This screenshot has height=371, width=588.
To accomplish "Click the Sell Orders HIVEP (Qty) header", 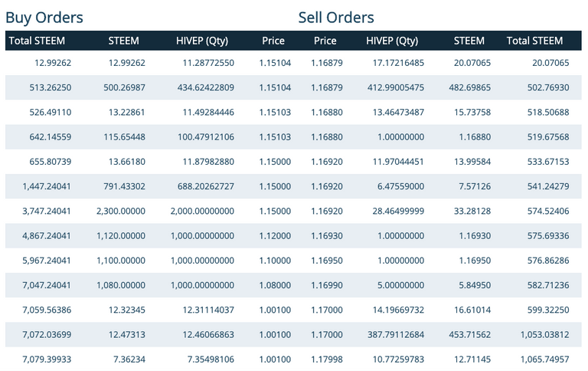I will (392, 41).
